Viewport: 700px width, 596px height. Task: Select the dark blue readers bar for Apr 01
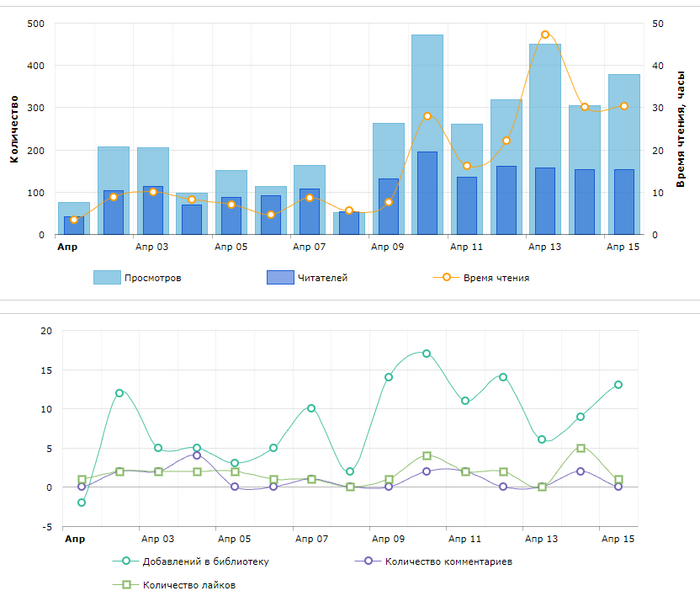click(74, 225)
